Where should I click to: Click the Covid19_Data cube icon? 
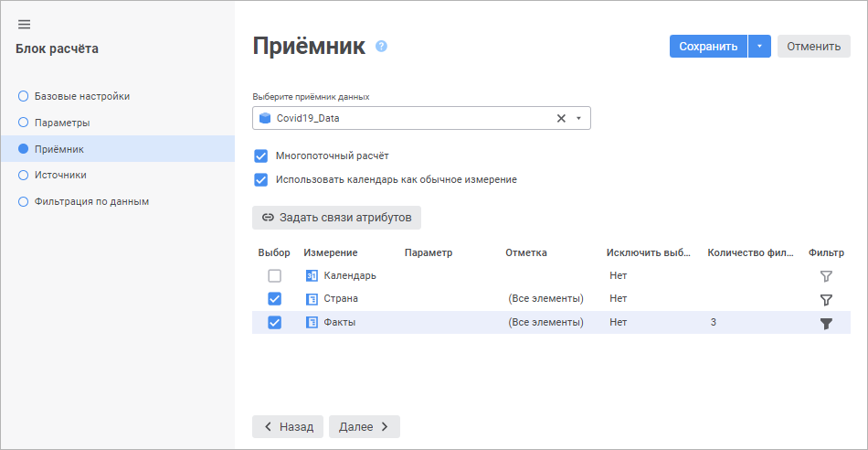(x=265, y=118)
